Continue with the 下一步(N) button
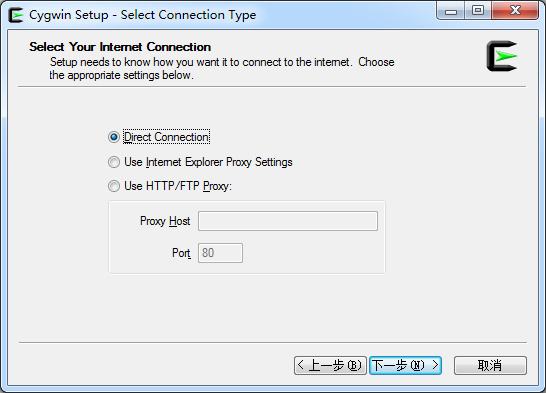 pyautogui.click(x=405, y=365)
